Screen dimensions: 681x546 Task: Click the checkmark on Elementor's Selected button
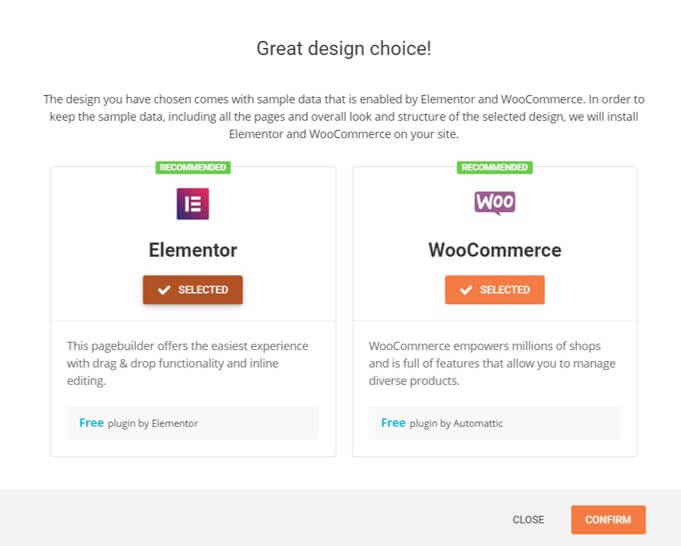tap(165, 290)
